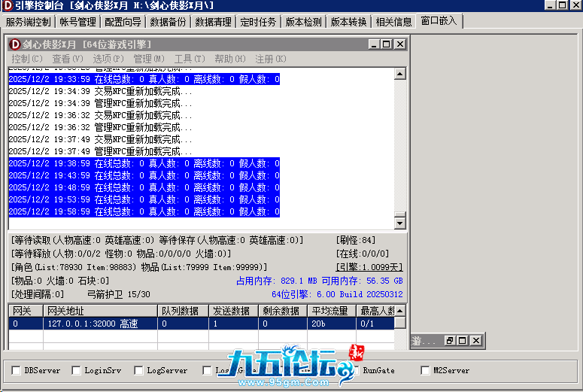Select gateway row 127.0.0.1:32000 高速
This screenshot has height=392, width=583.
coord(201,324)
